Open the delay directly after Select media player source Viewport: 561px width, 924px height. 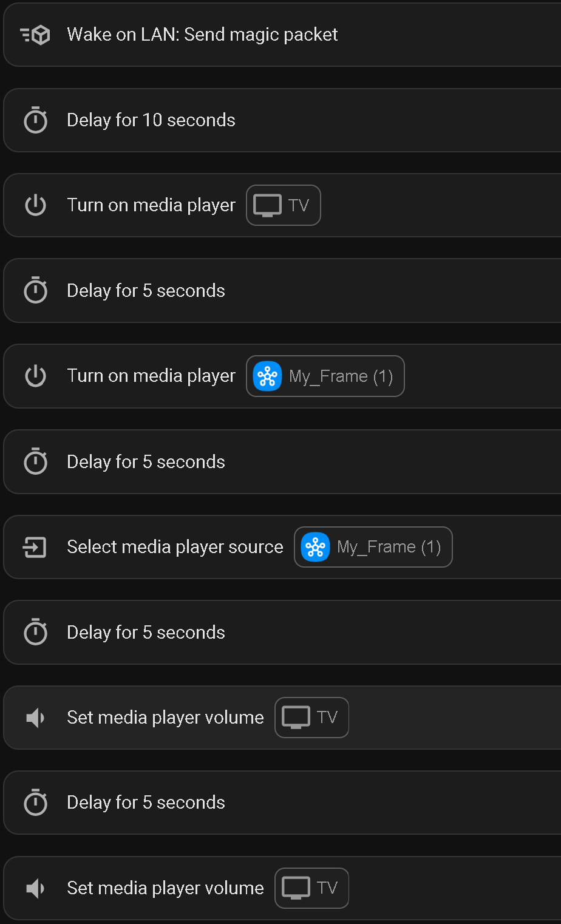[283, 633]
